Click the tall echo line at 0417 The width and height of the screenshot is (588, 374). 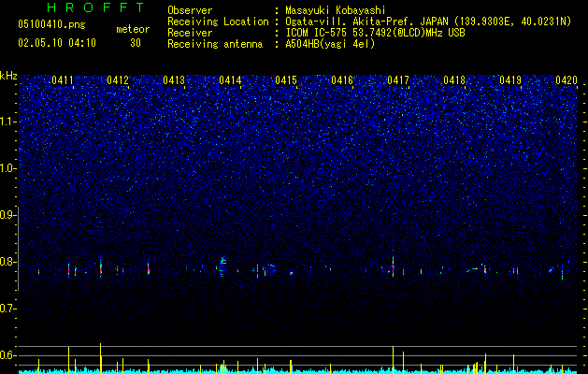point(393,263)
